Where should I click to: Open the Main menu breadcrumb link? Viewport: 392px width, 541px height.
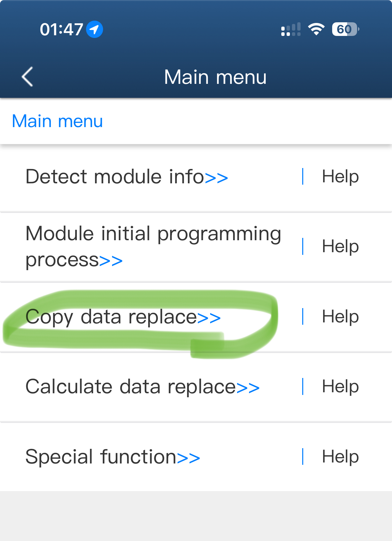click(57, 121)
